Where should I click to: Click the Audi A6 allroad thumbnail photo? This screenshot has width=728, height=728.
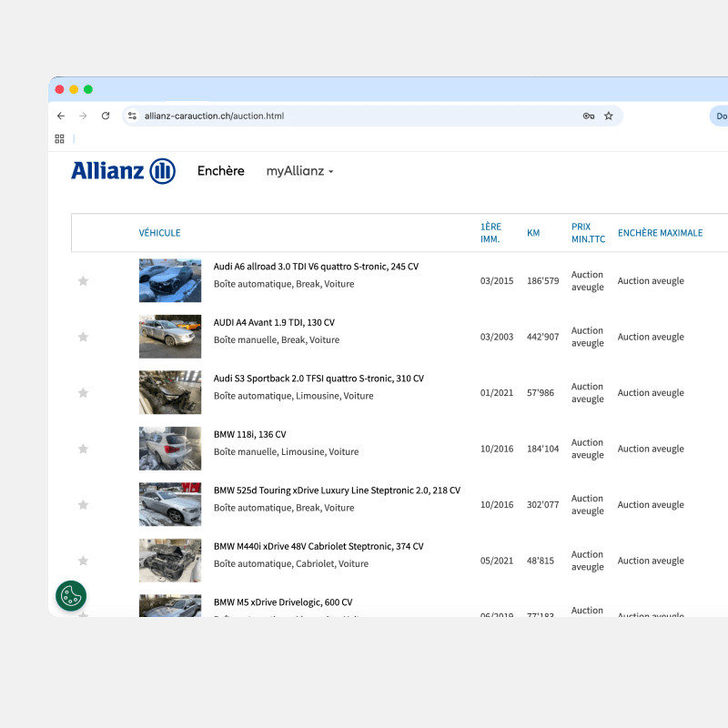pyautogui.click(x=170, y=280)
